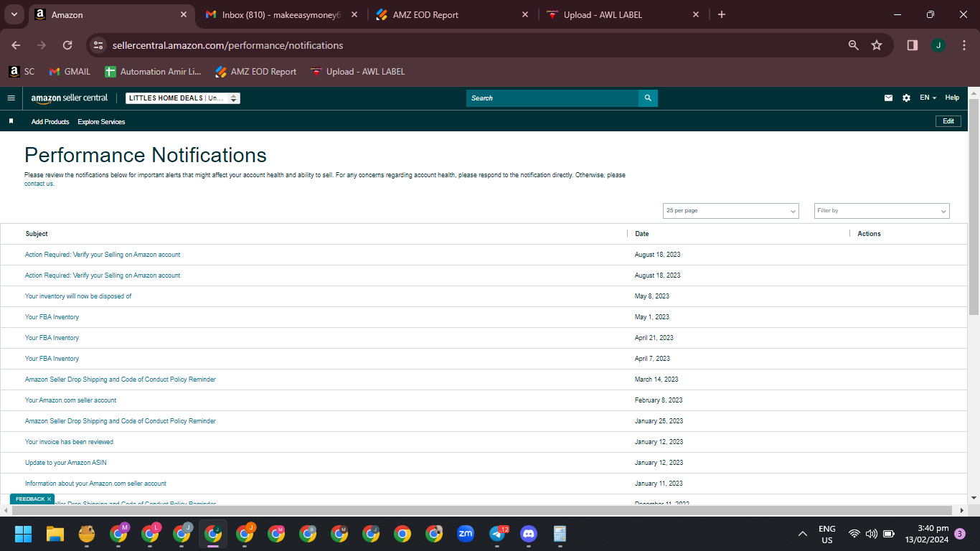Open 'Your FBA Inventory' notification from May 1, 2023
This screenshot has width=980, height=551.
52,317
